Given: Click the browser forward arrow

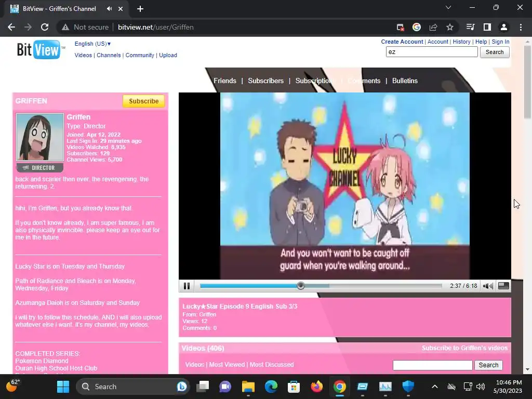Looking at the screenshot, I should [28, 27].
